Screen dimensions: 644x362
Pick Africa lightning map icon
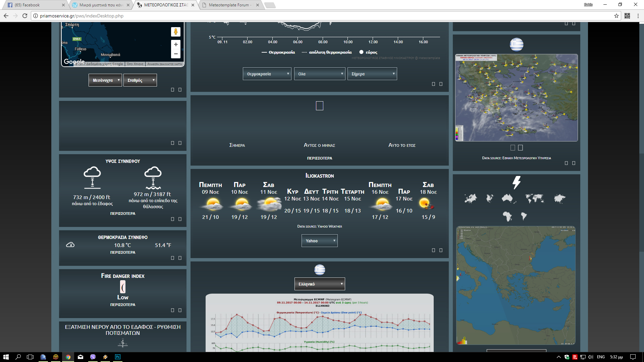[507, 217]
